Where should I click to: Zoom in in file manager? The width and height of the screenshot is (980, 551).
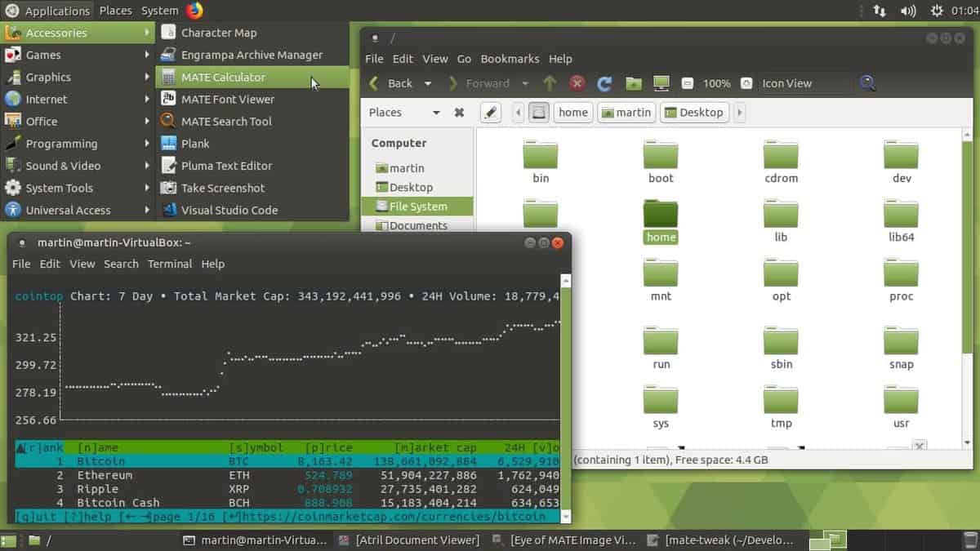[746, 83]
